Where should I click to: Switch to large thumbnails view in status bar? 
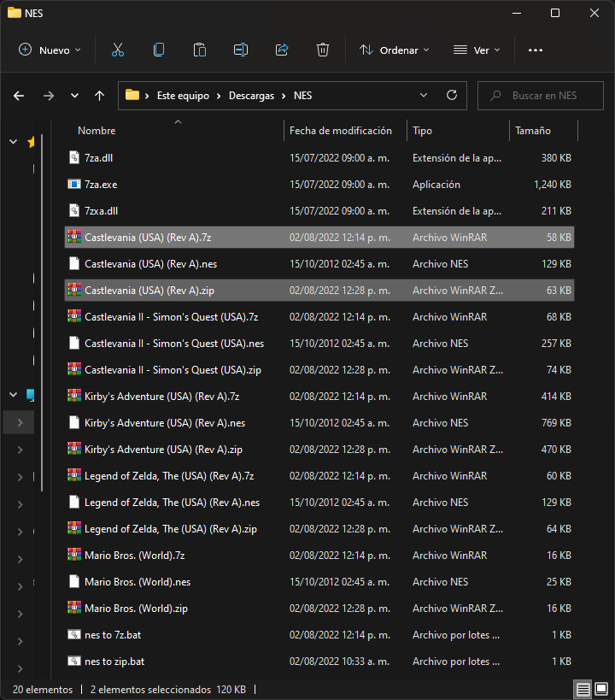pos(601,689)
